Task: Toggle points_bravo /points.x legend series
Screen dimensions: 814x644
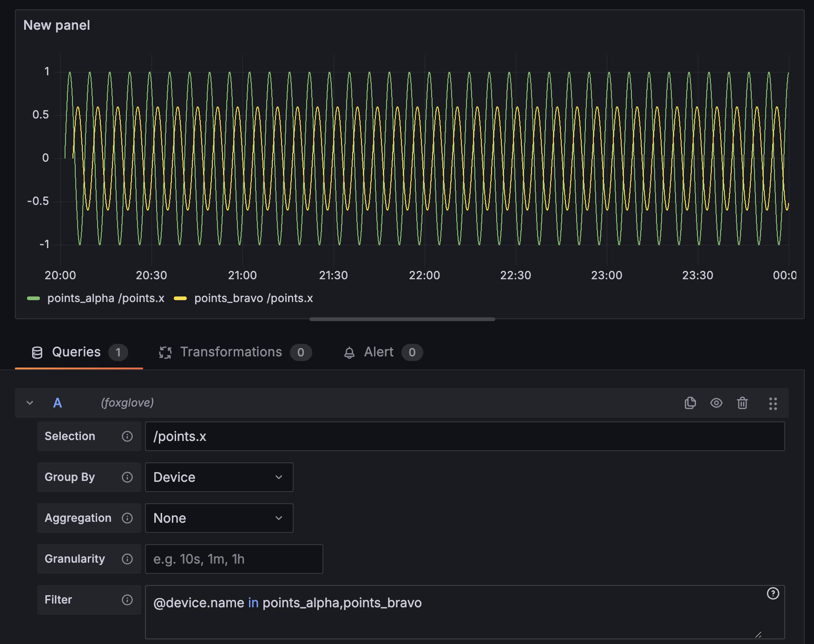Action: click(x=254, y=298)
